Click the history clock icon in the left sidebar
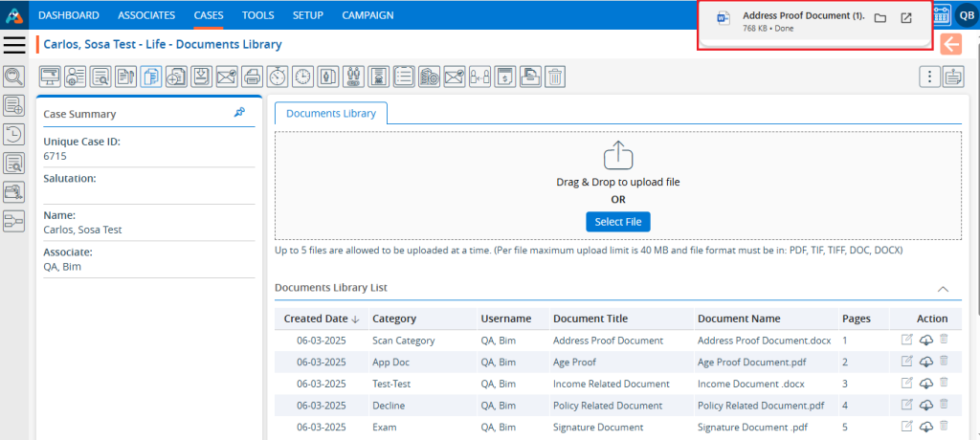The height and width of the screenshot is (440, 980). 14,134
